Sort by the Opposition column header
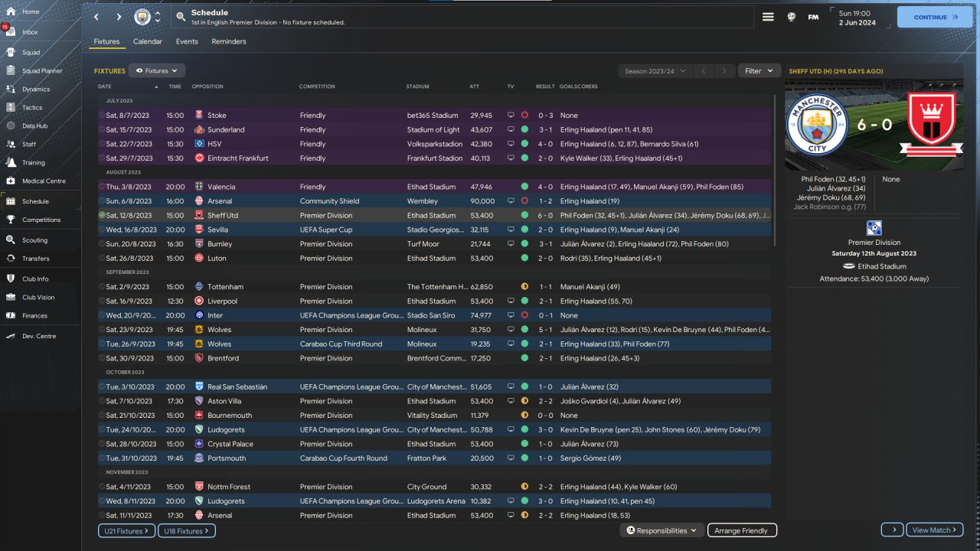980x551 pixels. pos(207,86)
